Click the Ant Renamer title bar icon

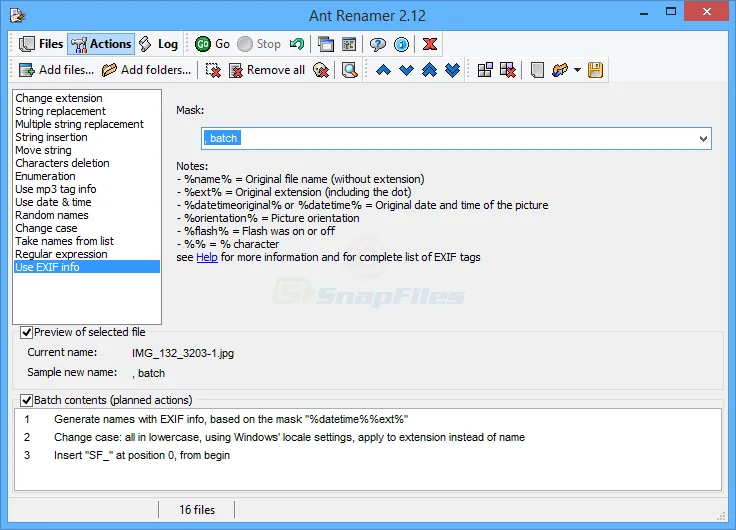click(x=17, y=15)
